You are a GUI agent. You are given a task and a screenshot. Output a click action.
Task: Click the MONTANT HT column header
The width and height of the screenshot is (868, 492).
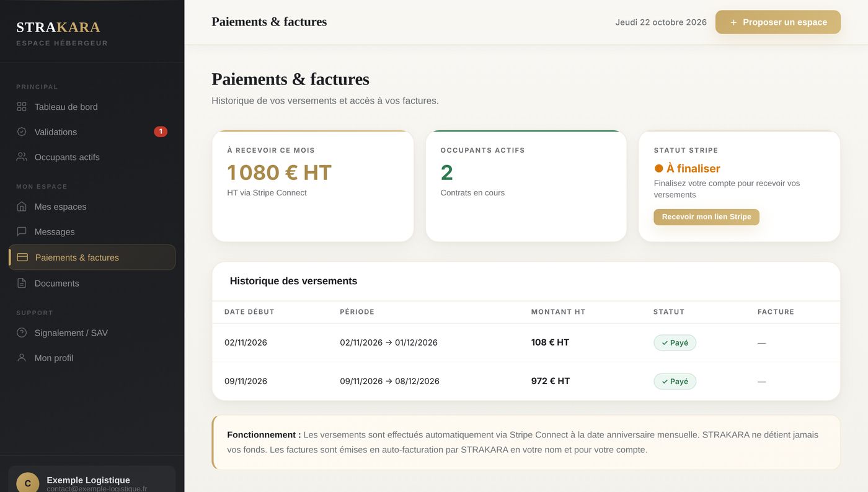tap(558, 312)
